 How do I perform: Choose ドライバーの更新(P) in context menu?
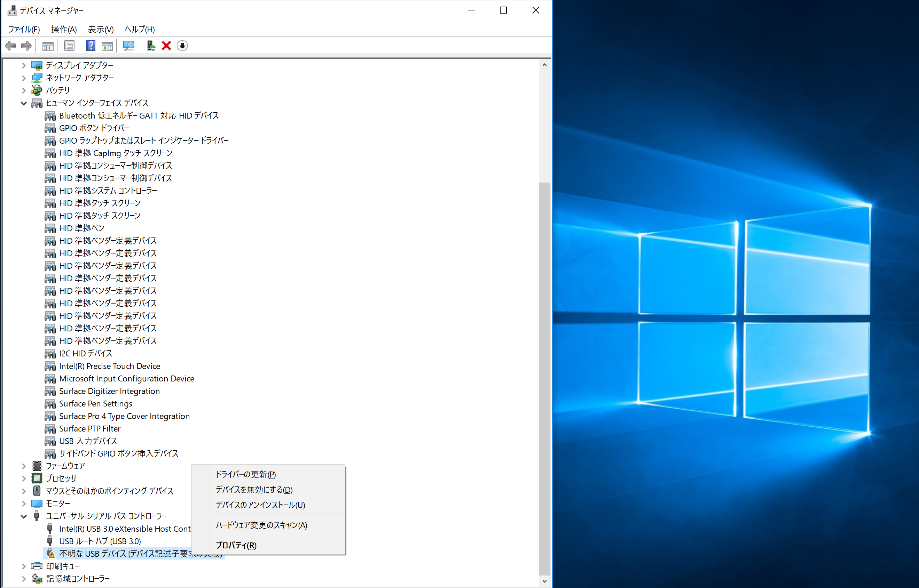click(246, 474)
